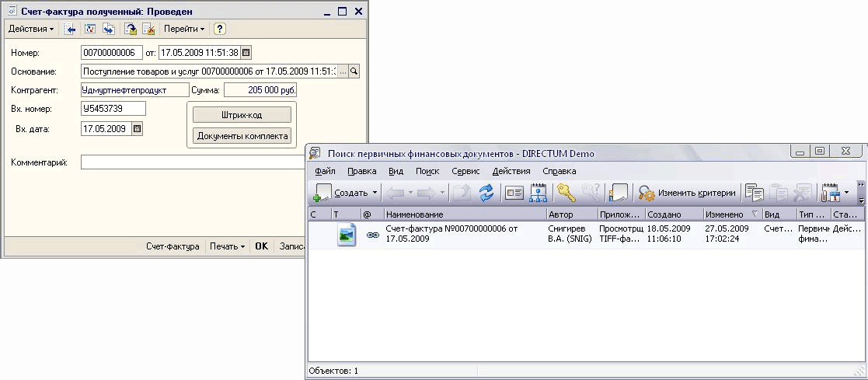Click the grayed key with question mark icon
Image resolution: width=868 pixels, height=380 pixels.
pos(592,193)
